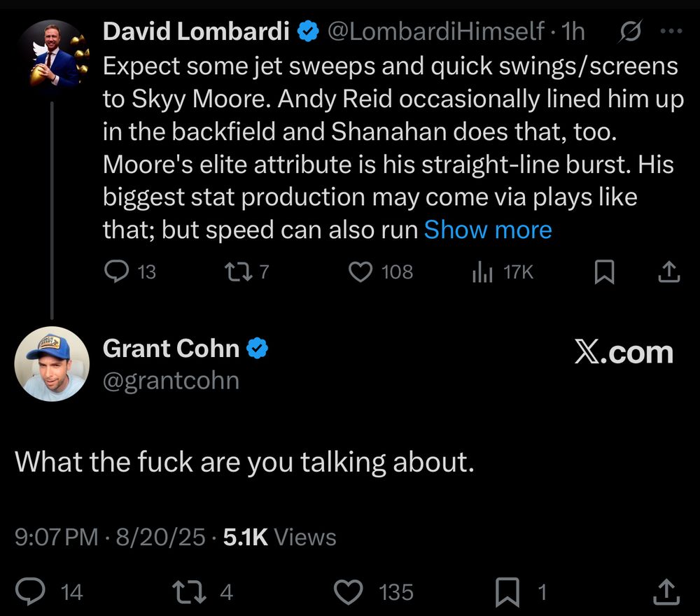Bookmark David Lombardi's tweet
Image resolution: width=700 pixels, height=616 pixels.
point(603,272)
